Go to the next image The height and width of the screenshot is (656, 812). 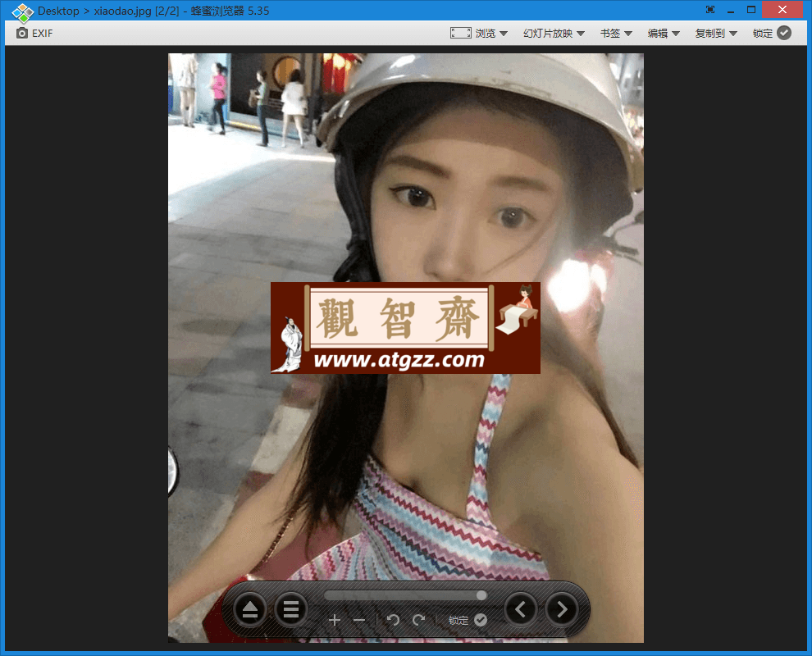click(562, 609)
